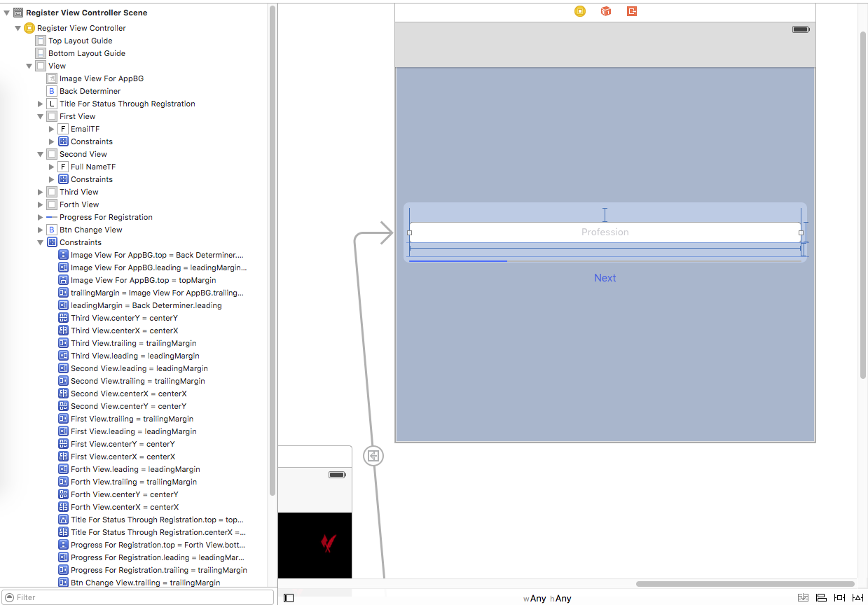Click the red logo in the lower scene
This screenshot has height=605, width=868.
tap(328, 543)
